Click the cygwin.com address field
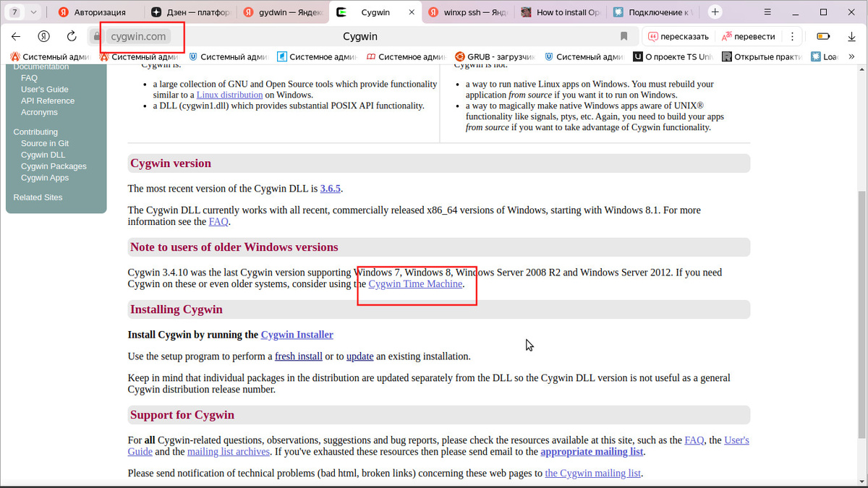This screenshot has height=488, width=868. point(138,36)
